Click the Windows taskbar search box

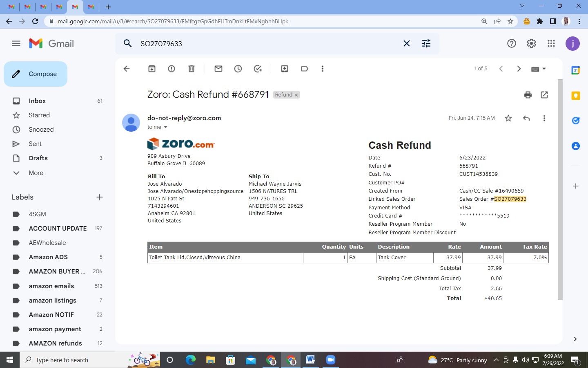coord(90,360)
